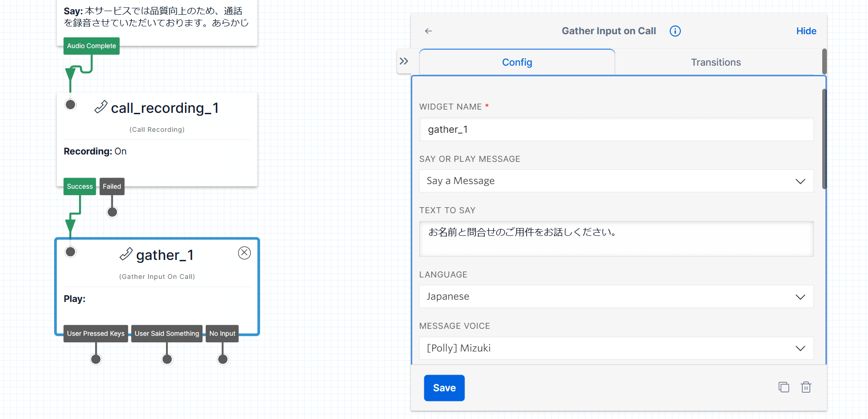This screenshot has height=419, width=868.
Task: Edit the widget name field gather_1
Action: click(x=616, y=129)
